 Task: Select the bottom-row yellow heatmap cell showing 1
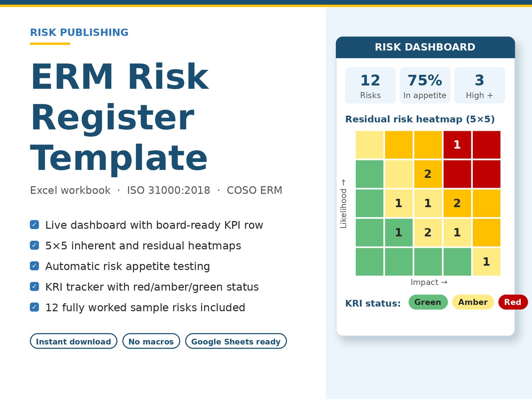[x=487, y=262]
